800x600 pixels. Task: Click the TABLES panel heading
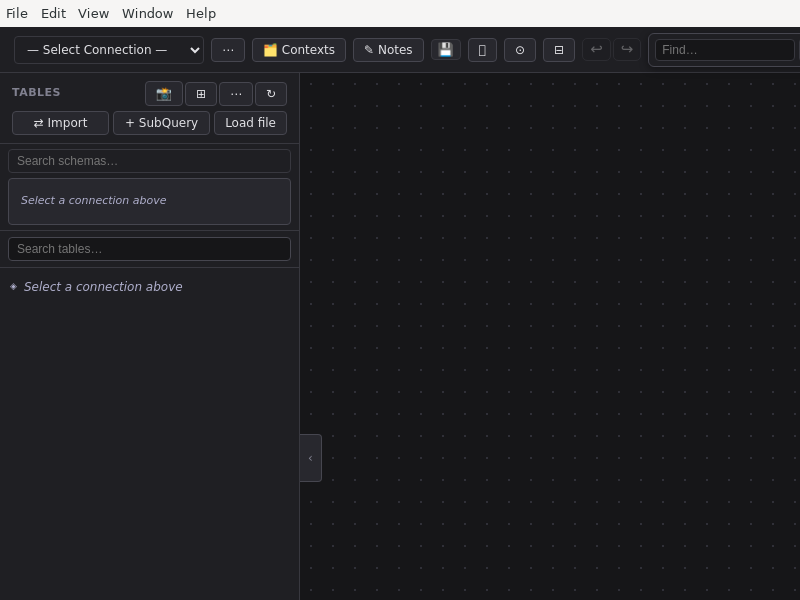point(36,92)
